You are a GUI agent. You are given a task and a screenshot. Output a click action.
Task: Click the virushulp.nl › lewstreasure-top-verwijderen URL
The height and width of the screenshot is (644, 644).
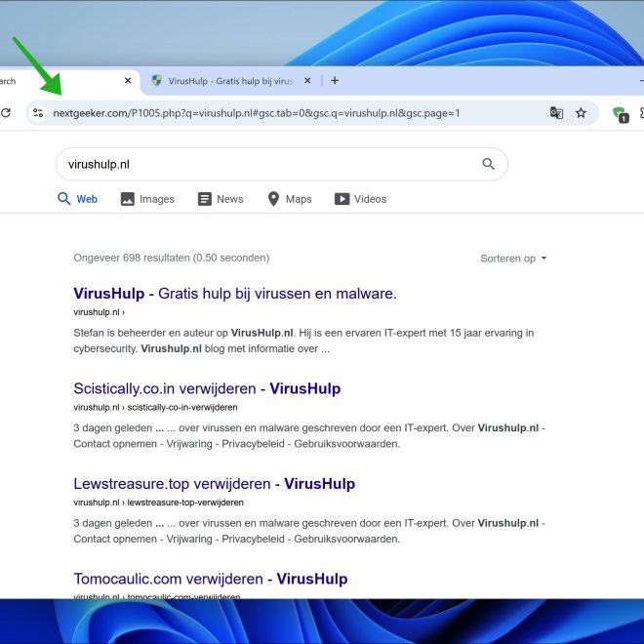158,503
